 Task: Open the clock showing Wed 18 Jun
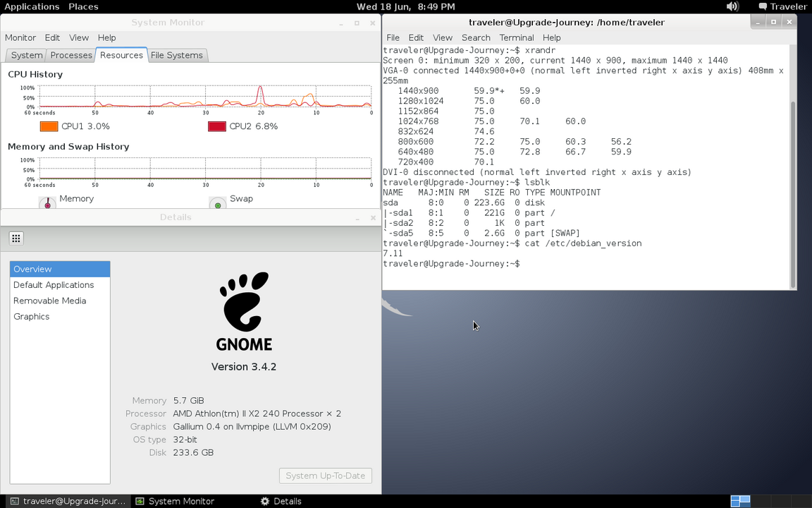(406, 7)
